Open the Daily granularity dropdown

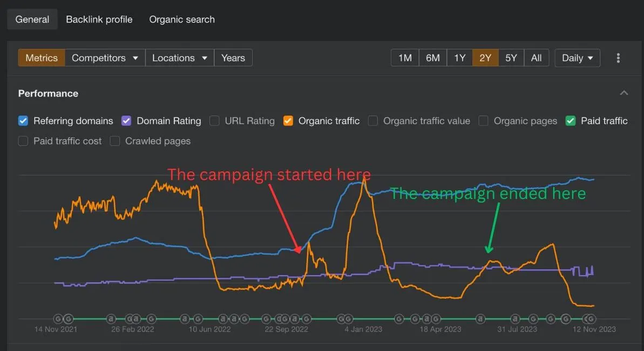(x=577, y=58)
